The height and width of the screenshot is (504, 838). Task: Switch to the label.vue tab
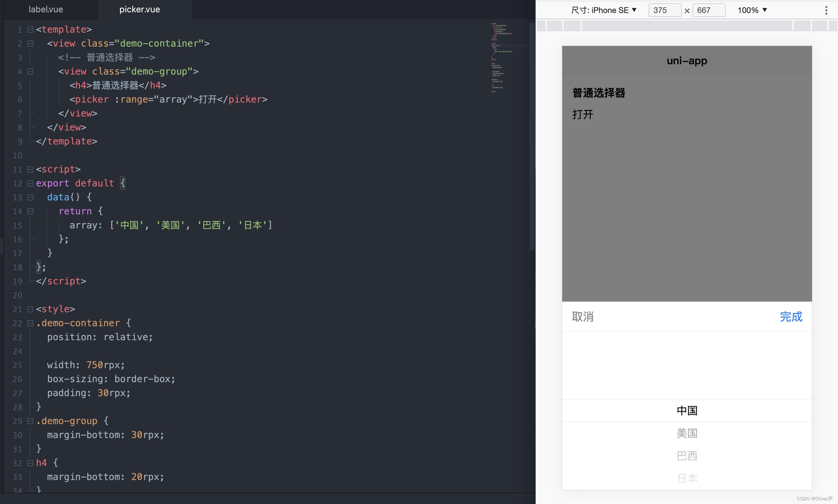(46, 10)
